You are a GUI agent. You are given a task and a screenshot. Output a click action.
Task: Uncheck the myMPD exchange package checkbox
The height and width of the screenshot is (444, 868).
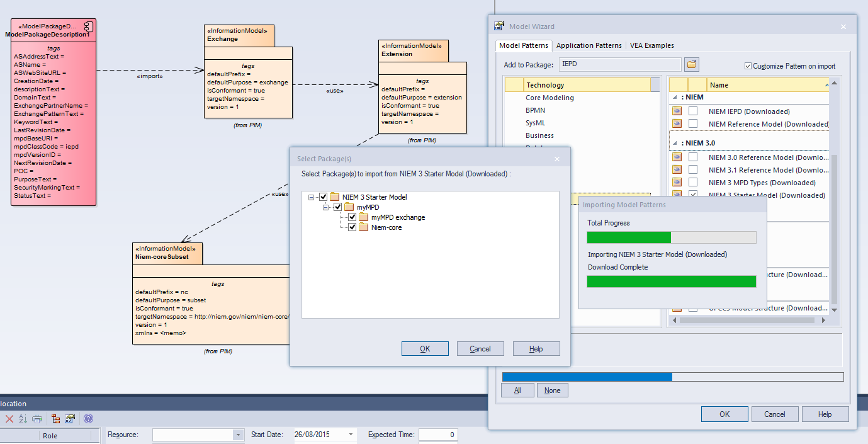coord(352,217)
